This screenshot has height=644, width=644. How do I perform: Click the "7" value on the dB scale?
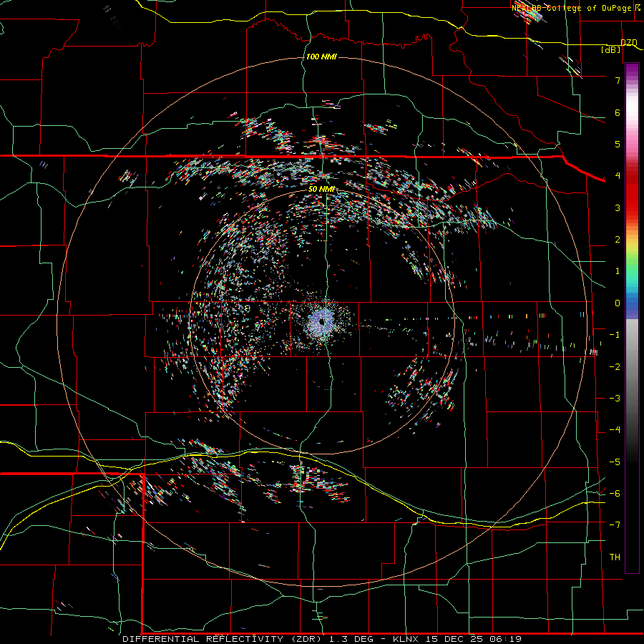(618, 80)
